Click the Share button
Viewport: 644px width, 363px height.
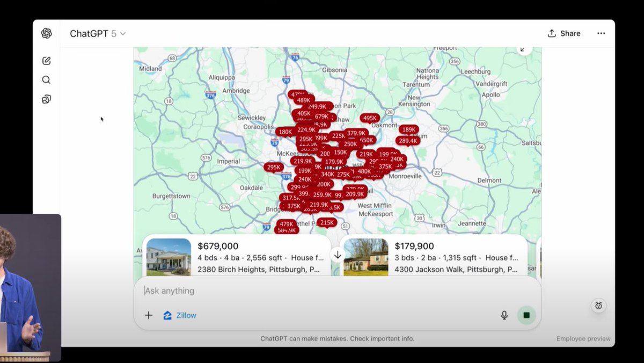point(564,33)
